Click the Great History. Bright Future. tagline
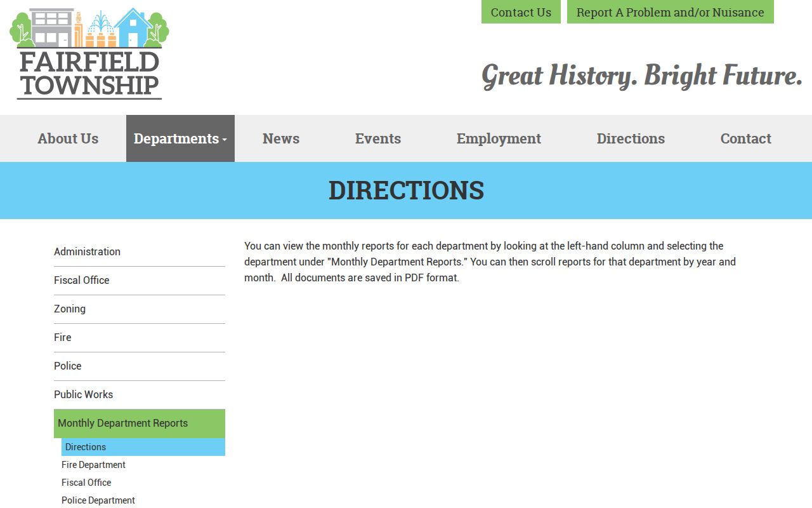This screenshot has height=508, width=812. [642, 76]
